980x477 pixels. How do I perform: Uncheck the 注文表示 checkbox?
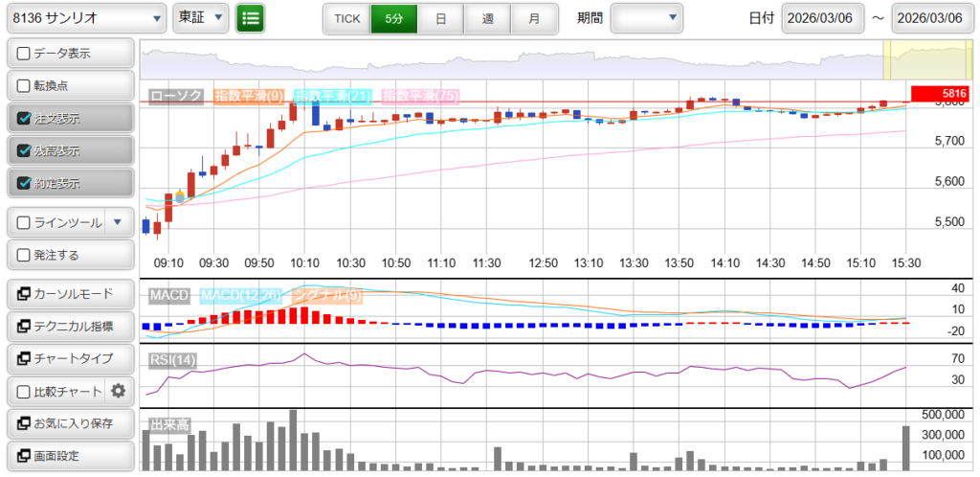pyautogui.click(x=24, y=119)
